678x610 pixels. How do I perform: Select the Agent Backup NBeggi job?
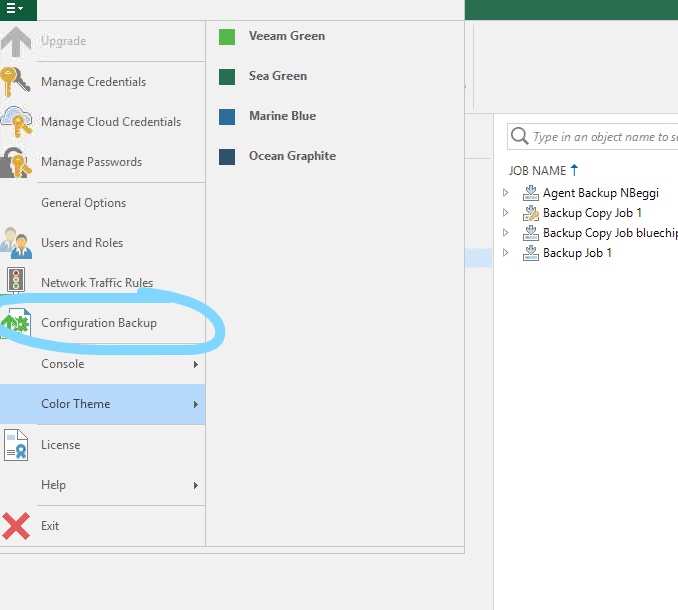[601, 193]
